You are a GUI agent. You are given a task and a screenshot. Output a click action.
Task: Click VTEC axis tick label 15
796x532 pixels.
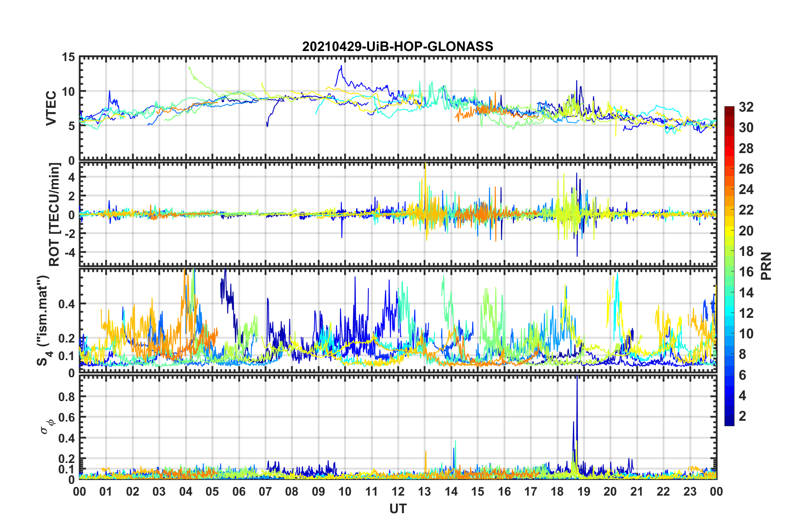coord(68,57)
